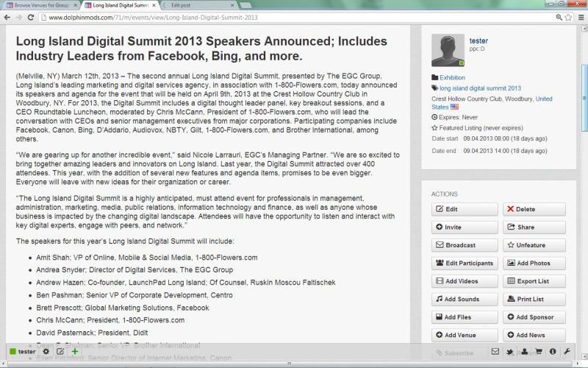Click the tester label in bottom toolbar
The width and height of the screenshot is (588, 368).
point(26,352)
